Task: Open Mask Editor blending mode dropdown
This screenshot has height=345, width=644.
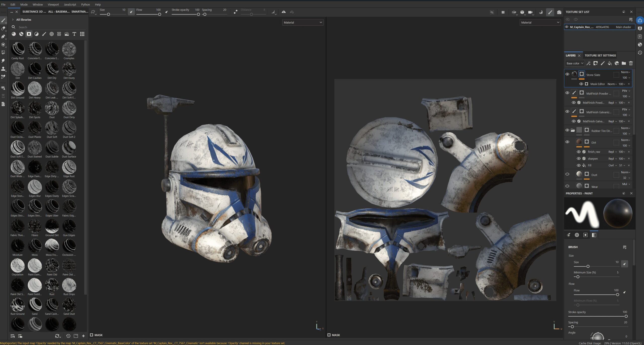Action: coord(612,84)
